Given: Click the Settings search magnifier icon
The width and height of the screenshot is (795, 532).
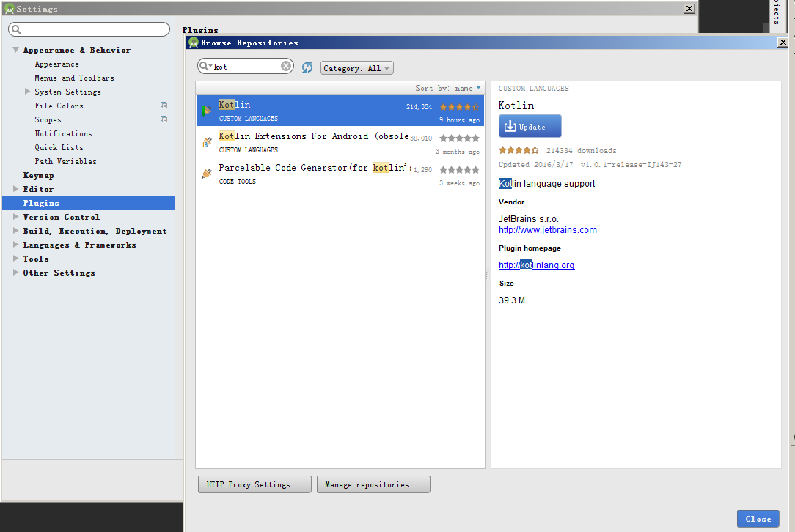Looking at the screenshot, I should pyautogui.click(x=16, y=29).
